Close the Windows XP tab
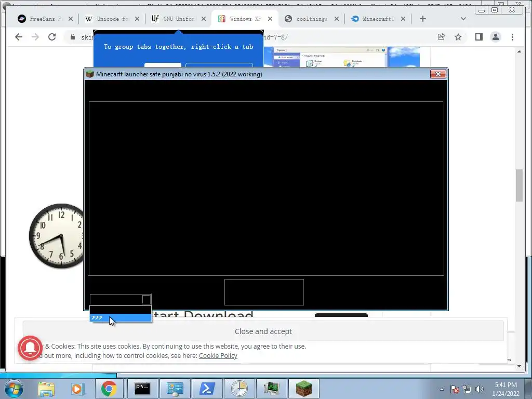This screenshot has width=532, height=399. [x=270, y=19]
